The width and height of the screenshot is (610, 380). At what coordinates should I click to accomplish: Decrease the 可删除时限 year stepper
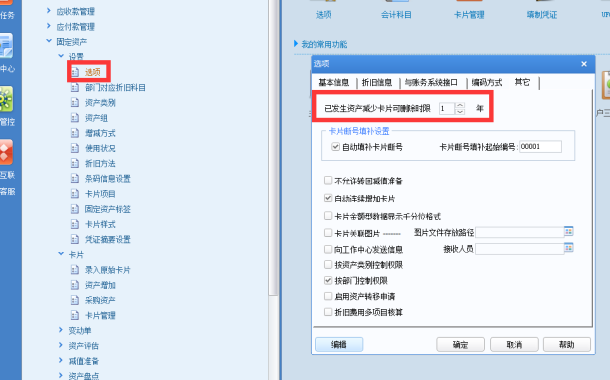pos(460,112)
